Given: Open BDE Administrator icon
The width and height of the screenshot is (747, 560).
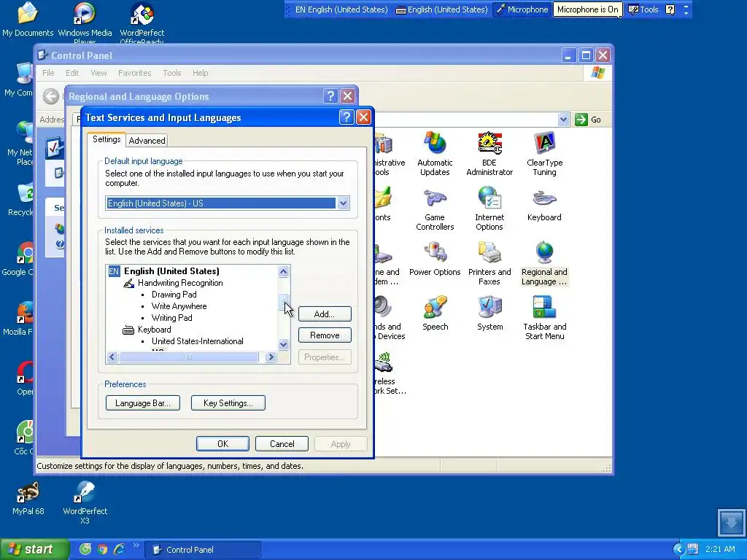Looking at the screenshot, I should coord(489,153).
